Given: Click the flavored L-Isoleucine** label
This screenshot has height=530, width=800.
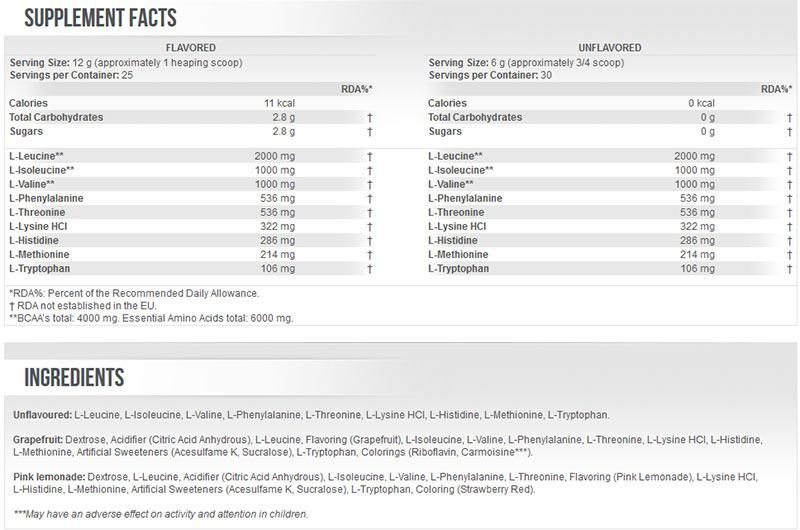Looking at the screenshot, I should (42, 170).
